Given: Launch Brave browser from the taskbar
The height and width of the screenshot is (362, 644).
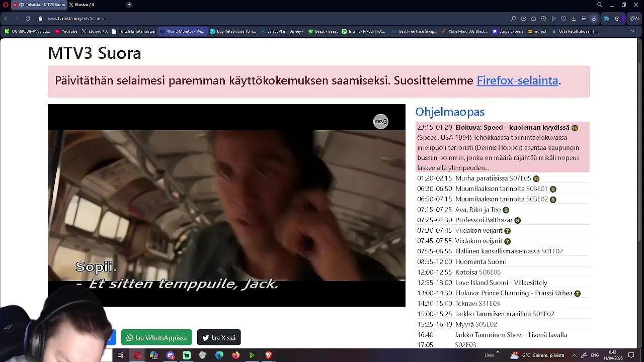Looking at the screenshot, I should tap(269, 355).
